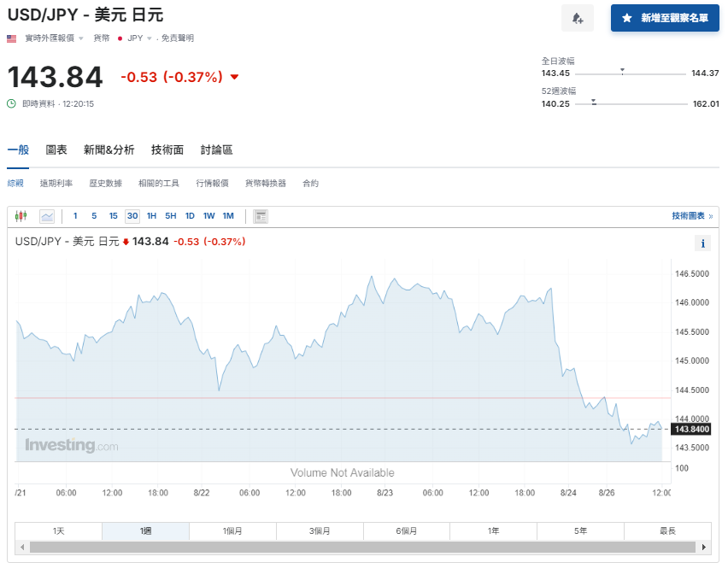
Task: Switch to the 1H interval
Action: (150, 216)
